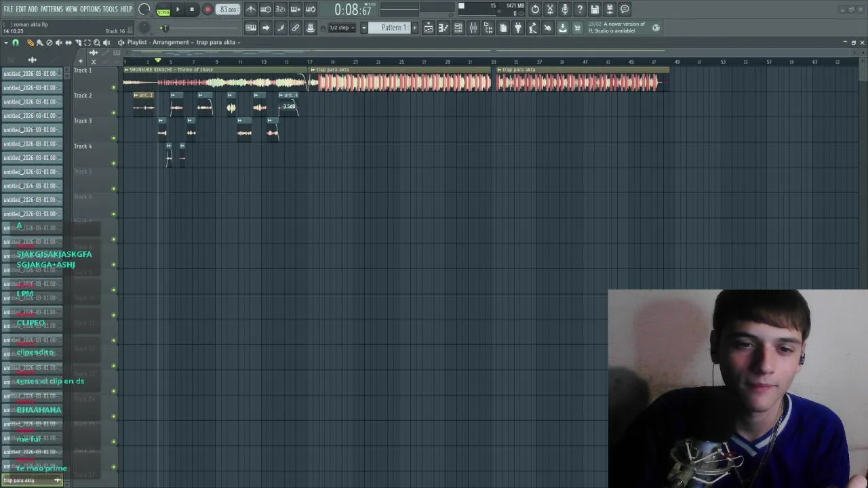Open the tempo tapper icon
This screenshot has height=488, width=868.
(533, 28)
